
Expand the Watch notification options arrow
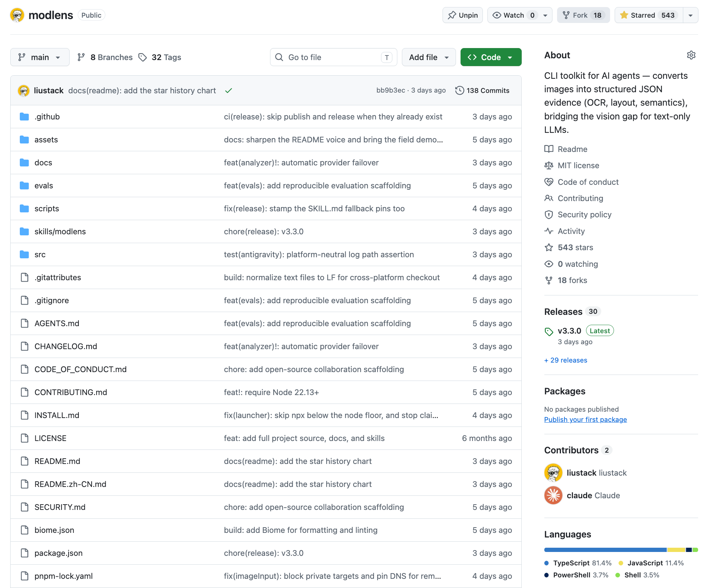(545, 15)
